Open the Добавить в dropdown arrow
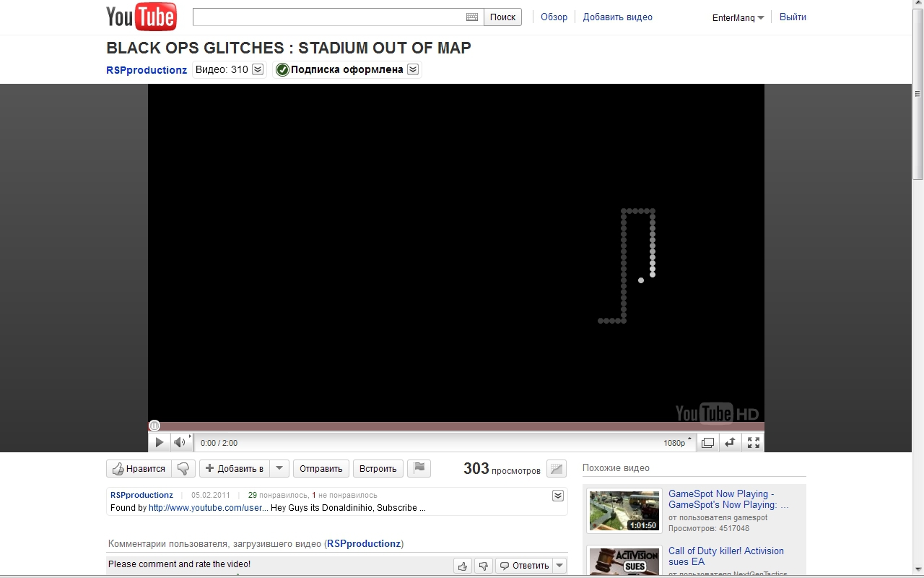 280,469
